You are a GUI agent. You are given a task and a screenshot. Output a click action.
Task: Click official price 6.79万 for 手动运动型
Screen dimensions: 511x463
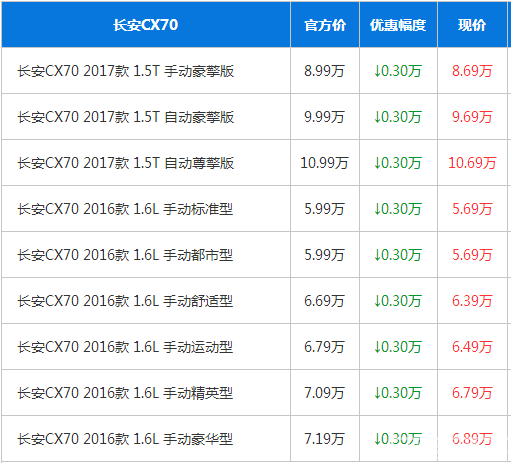324,347
